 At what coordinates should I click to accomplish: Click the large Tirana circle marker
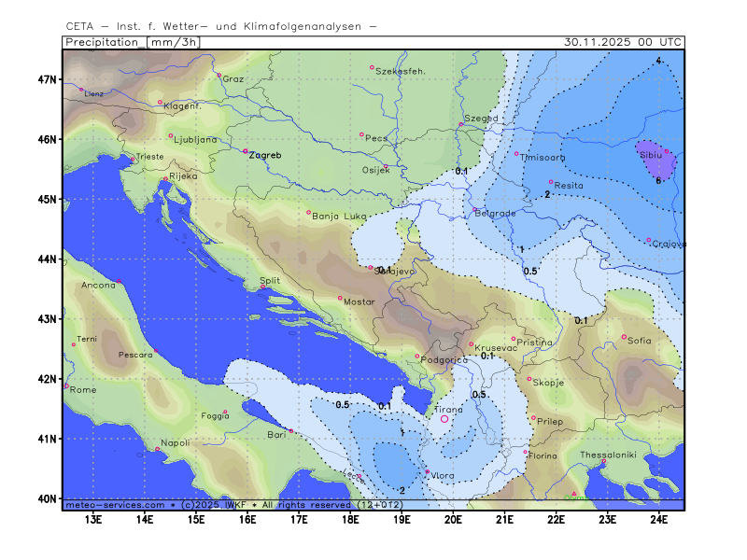[444, 419]
